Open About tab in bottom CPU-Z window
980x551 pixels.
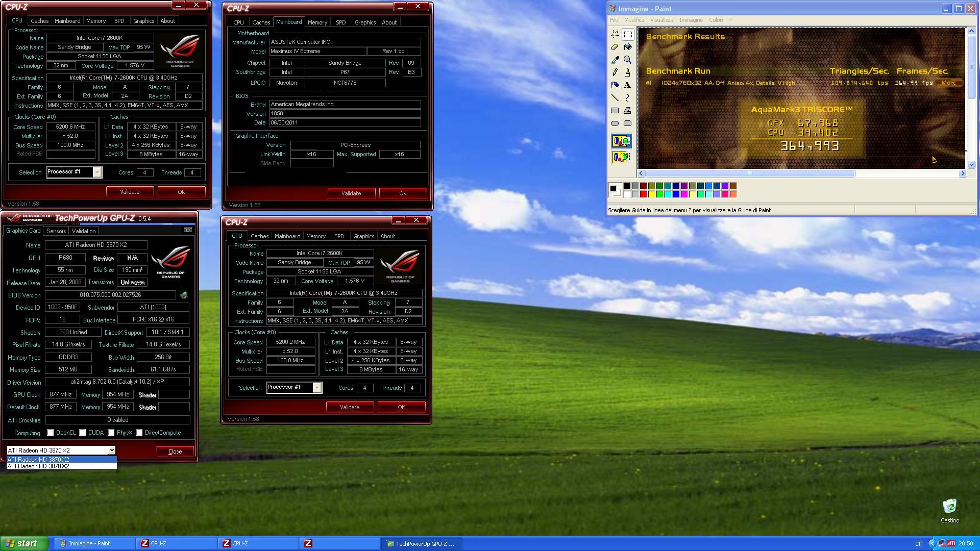coord(387,236)
